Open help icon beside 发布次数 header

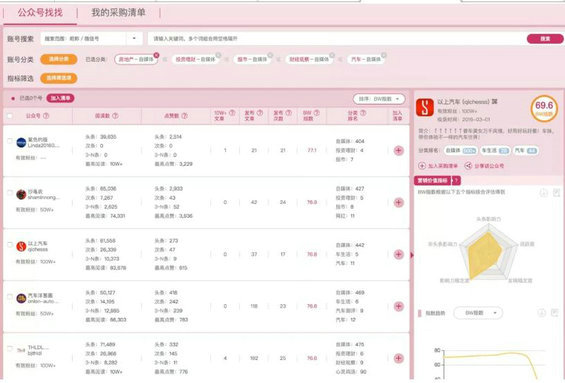pos(289,113)
